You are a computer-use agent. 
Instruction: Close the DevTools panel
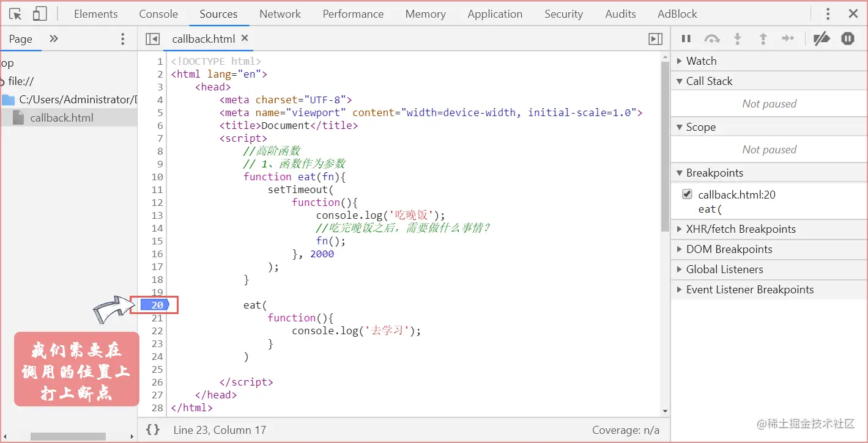pos(853,13)
